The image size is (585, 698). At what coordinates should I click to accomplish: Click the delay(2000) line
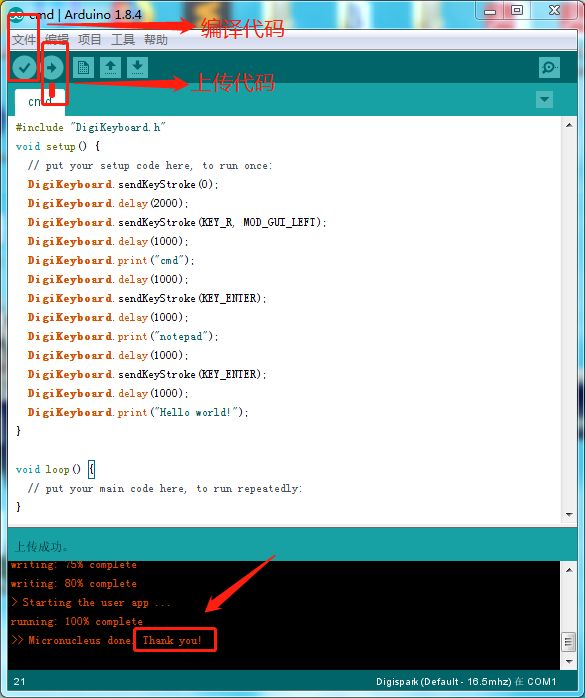(108, 203)
